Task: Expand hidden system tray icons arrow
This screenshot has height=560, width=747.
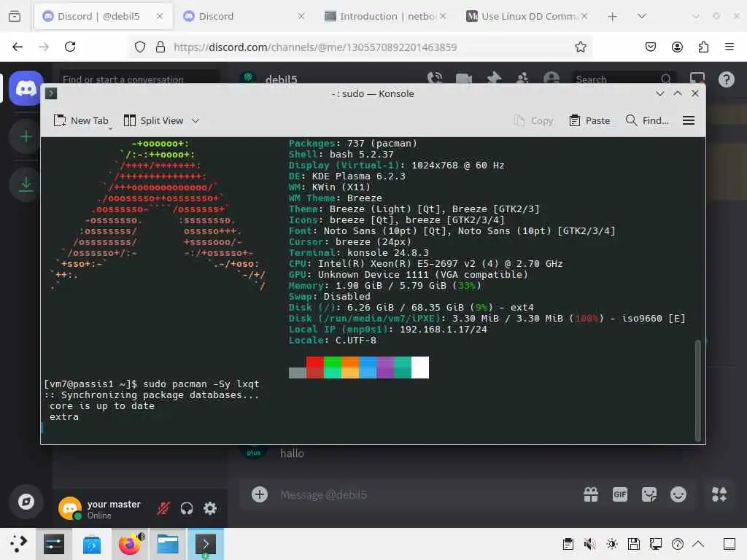Action: click(x=698, y=544)
